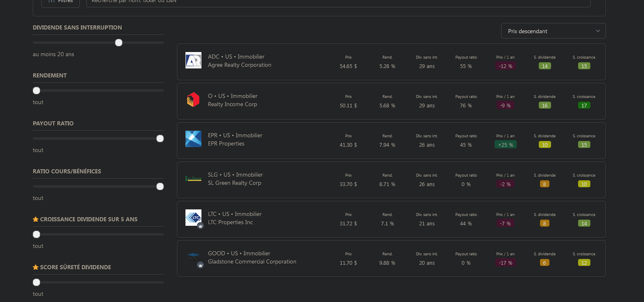The width and height of the screenshot is (644, 302).
Task: Click the Croissance dividende sur 5 ans slider handle
Action: pyautogui.click(x=36, y=234)
